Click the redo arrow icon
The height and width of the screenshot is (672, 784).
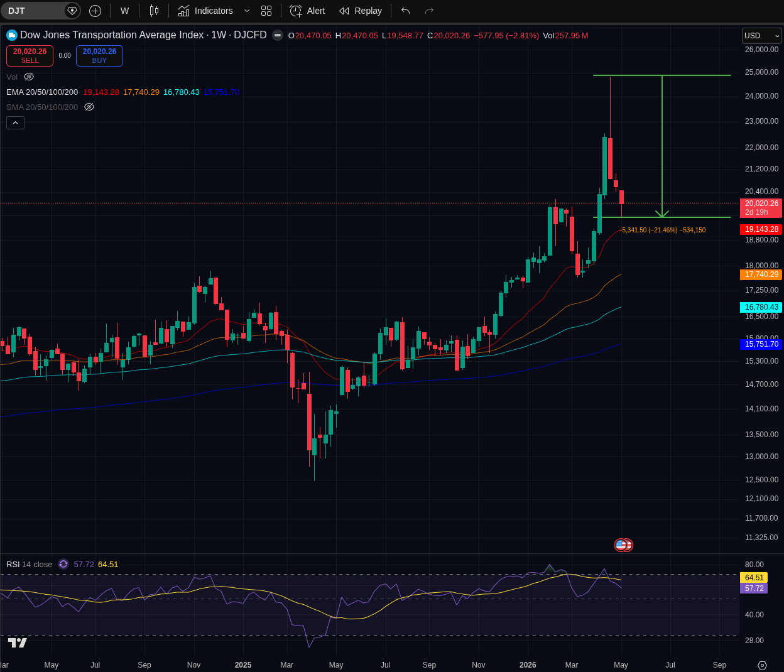[x=430, y=11]
